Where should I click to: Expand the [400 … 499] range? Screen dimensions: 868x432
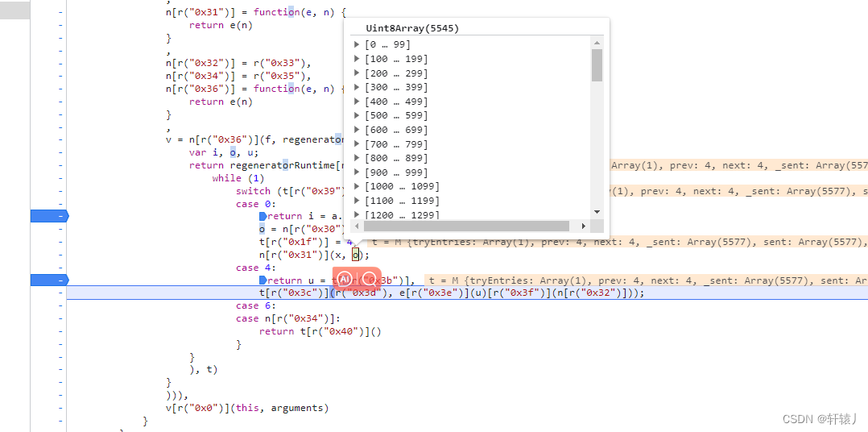click(x=357, y=102)
